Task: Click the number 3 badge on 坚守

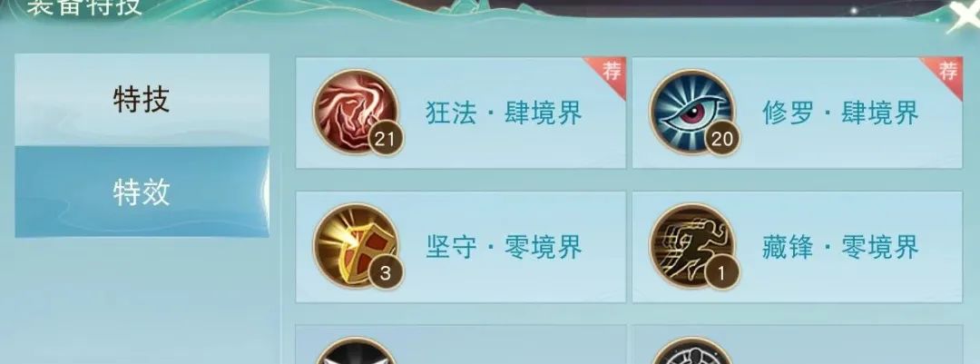Action: click(385, 273)
